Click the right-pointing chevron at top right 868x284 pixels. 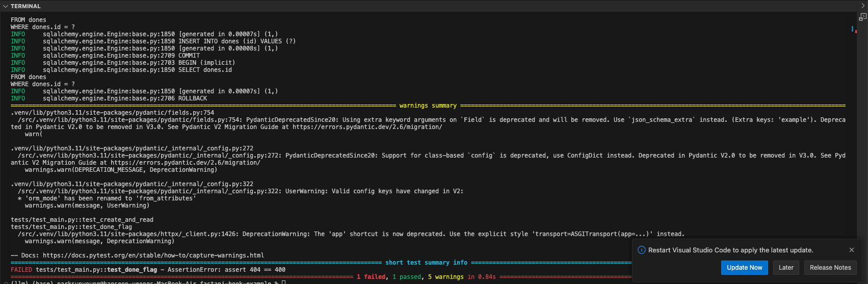863,6
